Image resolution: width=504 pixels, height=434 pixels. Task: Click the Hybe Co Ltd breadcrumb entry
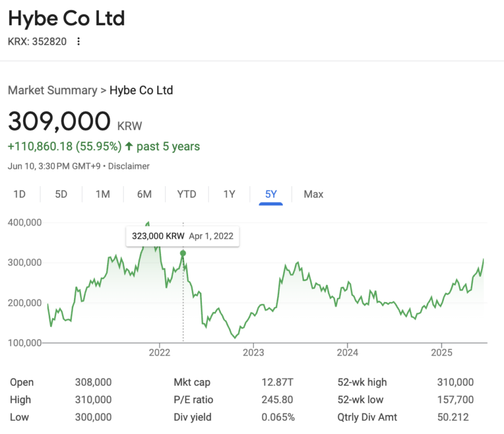(x=141, y=90)
